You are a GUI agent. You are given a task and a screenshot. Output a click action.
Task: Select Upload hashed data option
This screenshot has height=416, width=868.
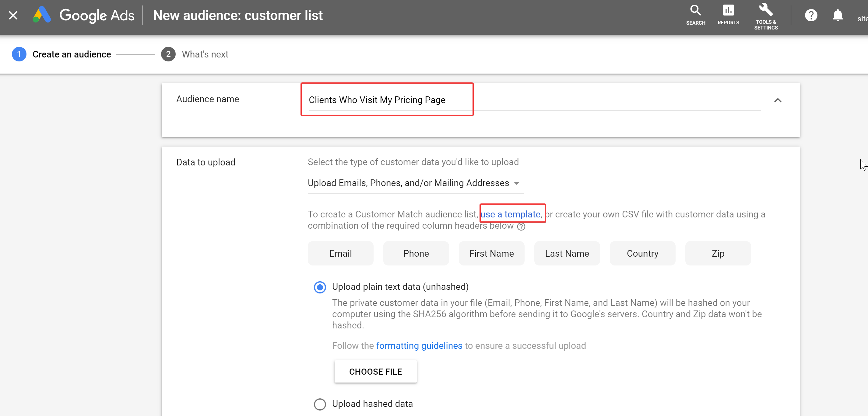(320, 404)
